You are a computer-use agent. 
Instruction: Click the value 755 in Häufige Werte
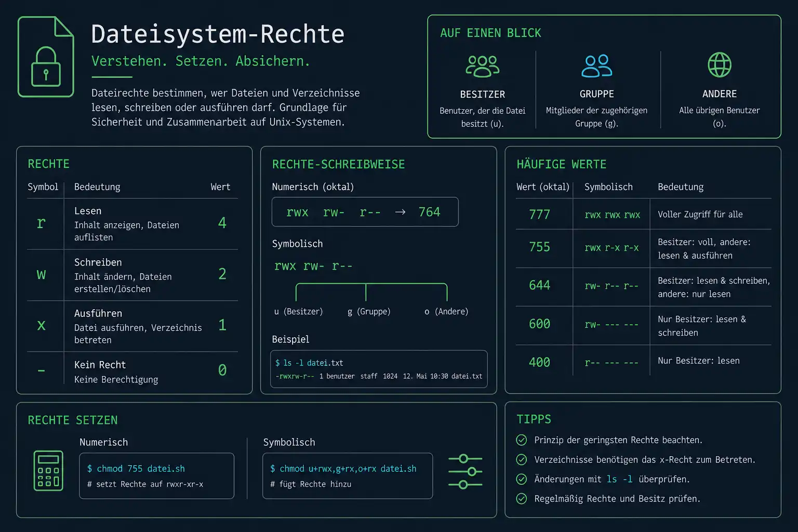[539, 247]
